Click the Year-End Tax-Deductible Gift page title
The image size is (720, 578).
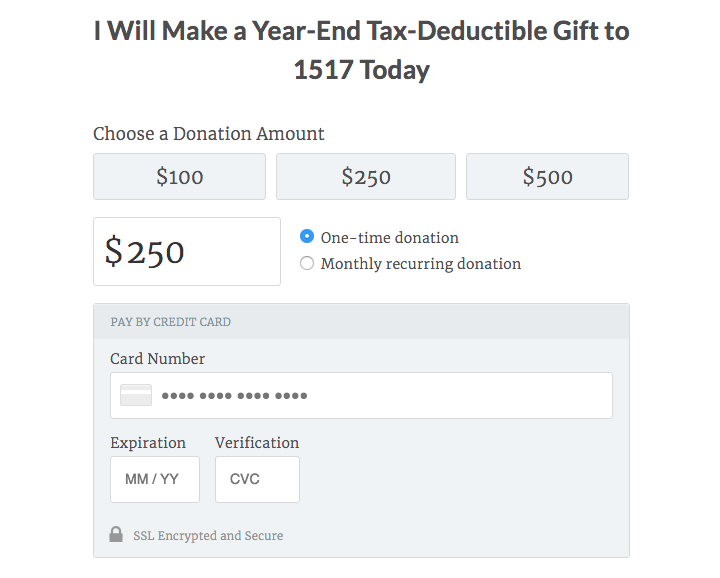361,50
